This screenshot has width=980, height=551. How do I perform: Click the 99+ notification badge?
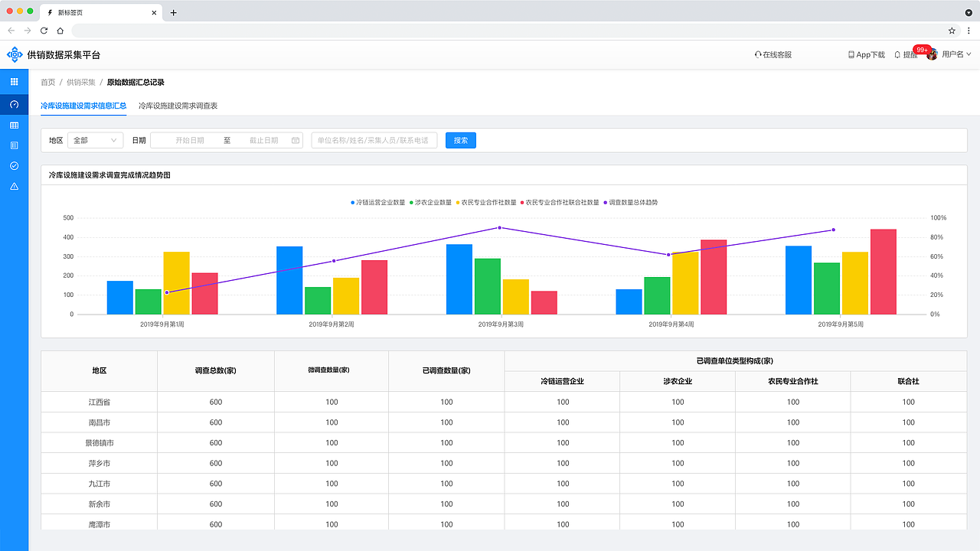(921, 49)
